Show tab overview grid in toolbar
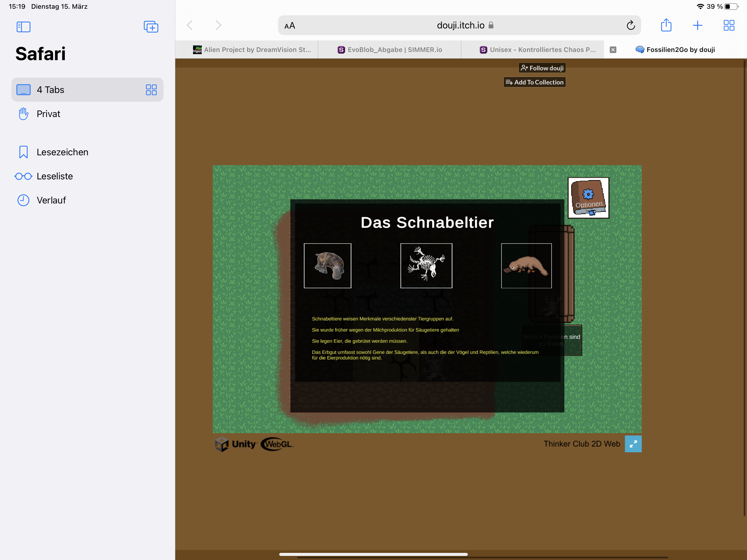 pos(729,25)
